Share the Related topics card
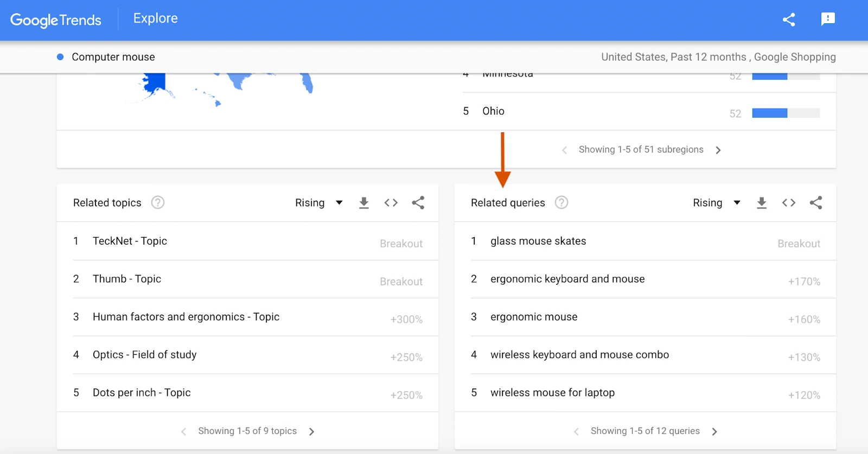Image resolution: width=868 pixels, height=454 pixels. click(x=418, y=203)
